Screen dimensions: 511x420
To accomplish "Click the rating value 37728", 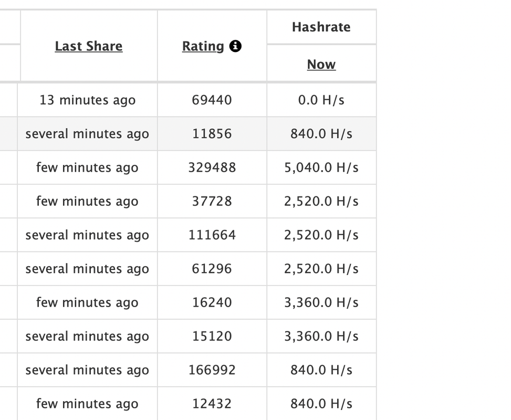I will [x=212, y=202].
